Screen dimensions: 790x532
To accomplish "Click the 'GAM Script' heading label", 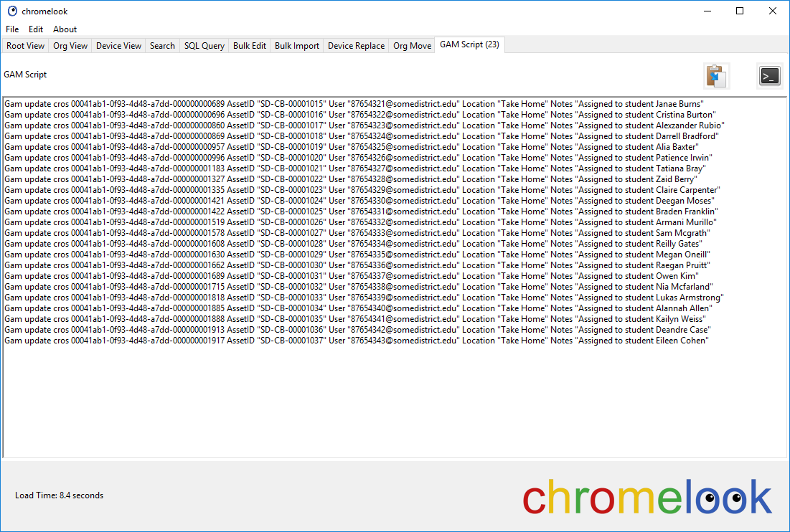I will (25, 75).
